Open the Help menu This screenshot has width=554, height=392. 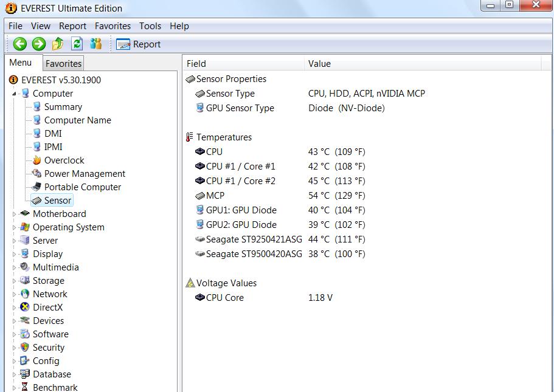click(x=179, y=26)
